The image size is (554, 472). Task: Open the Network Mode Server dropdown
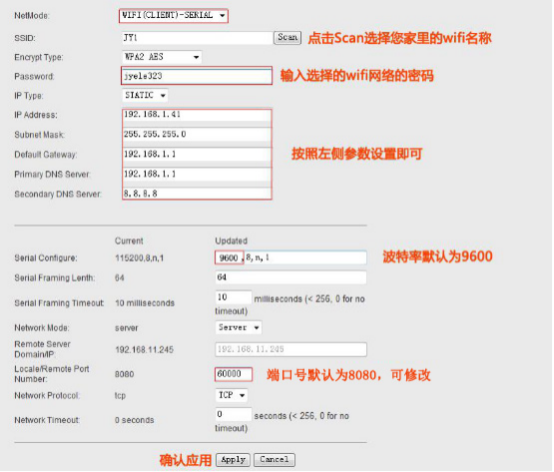[x=238, y=328]
